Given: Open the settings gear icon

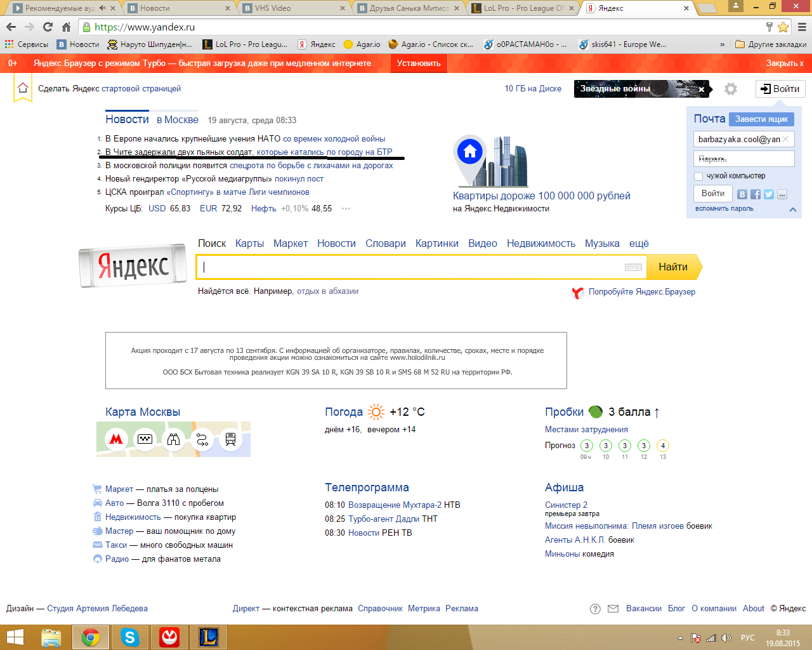Looking at the screenshot, I should (731, 89).
